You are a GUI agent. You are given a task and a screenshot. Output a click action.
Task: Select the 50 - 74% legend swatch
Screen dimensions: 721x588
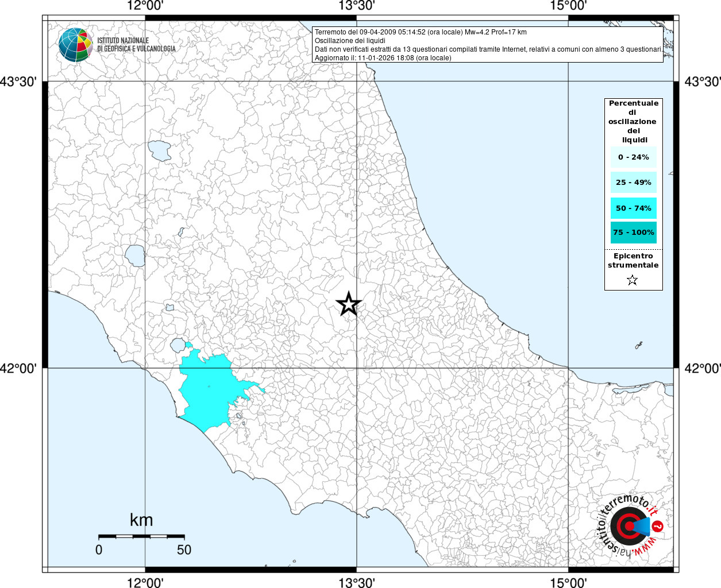(x=634, y=208)
